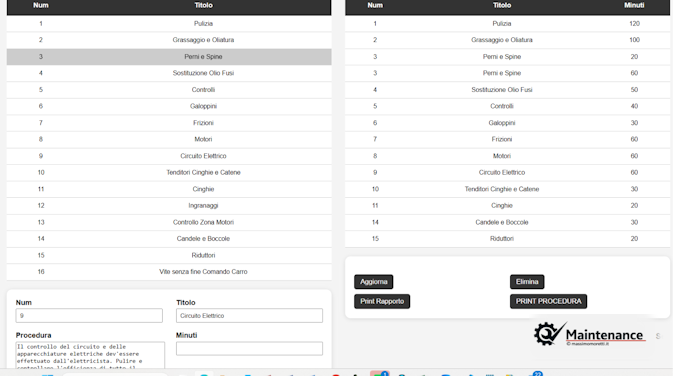Click the 60 minutes cell for Frizioni
This screenshot has width=673, height=376.
click(x=634, y=139)
